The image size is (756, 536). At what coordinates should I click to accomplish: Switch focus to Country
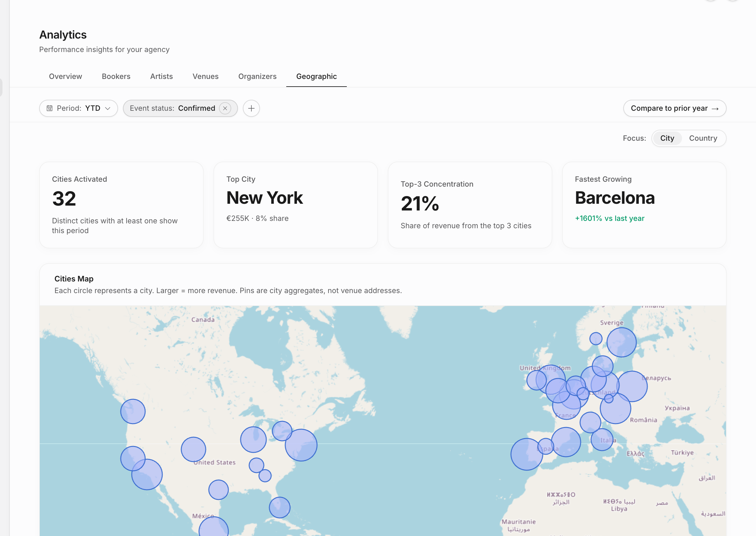pos(703,138)
